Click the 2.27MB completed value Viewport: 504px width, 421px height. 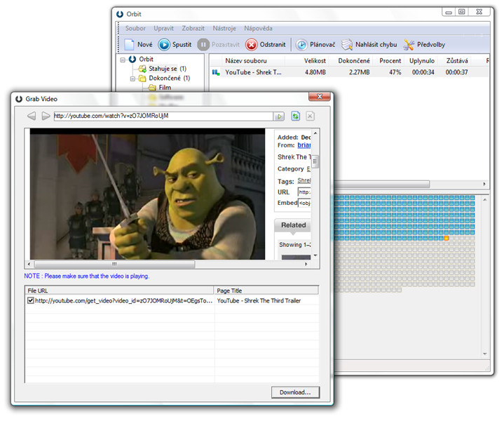[359, 72]
